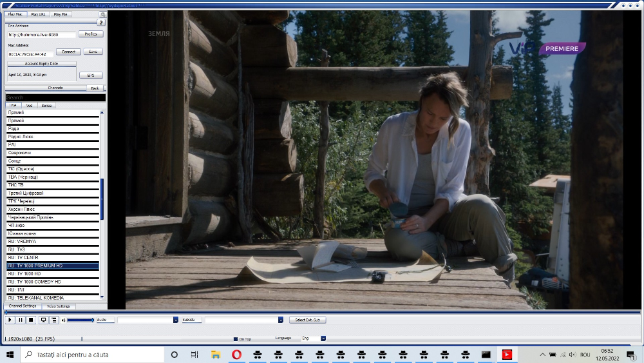The image size is (644, 363).
Task: Switch to the Play Mac tab
Action: (15, 14)
